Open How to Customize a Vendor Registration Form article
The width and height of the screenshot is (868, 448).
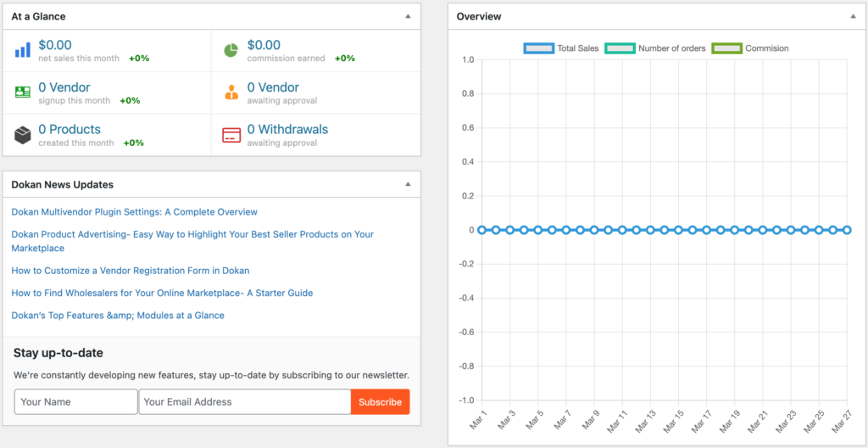coord(130,271)
